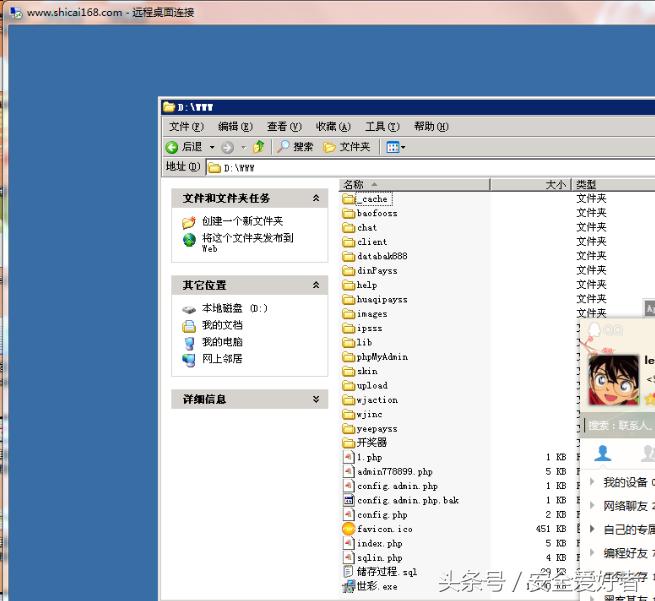Select the config.admin.php file icon
The width and height of the screenshot is (655, 601).
[348, 486]
